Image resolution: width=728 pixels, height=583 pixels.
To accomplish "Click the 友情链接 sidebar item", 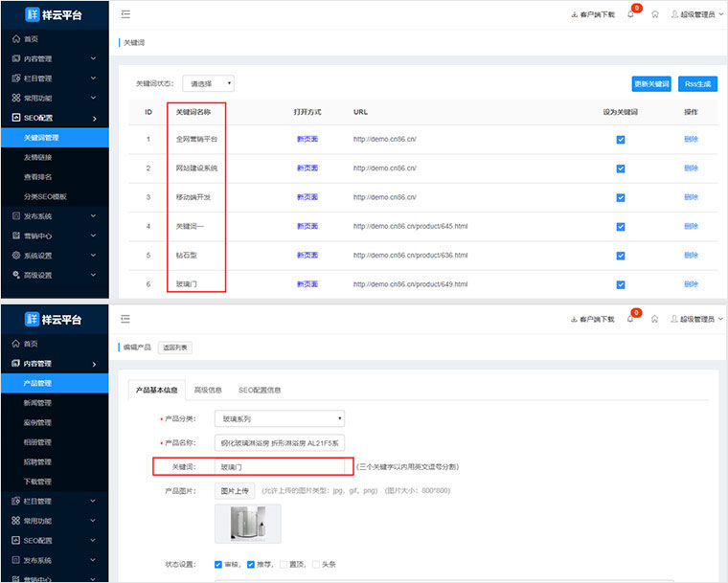I will pos(38,157).
